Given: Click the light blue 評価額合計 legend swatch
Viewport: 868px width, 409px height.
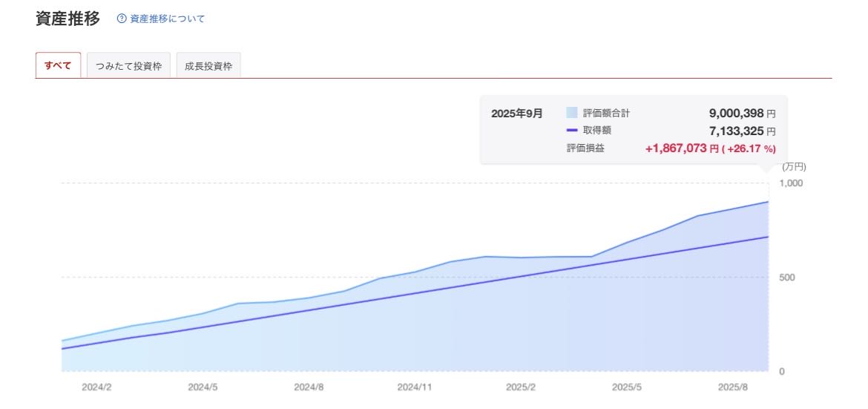Looking at the screenshot, I should point(571,113).
